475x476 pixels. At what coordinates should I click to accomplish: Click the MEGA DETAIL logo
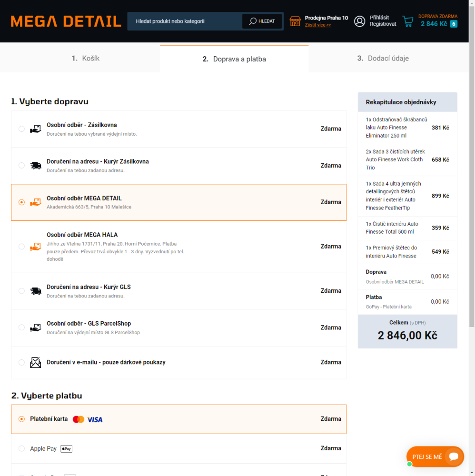click(x=66, y=21)
